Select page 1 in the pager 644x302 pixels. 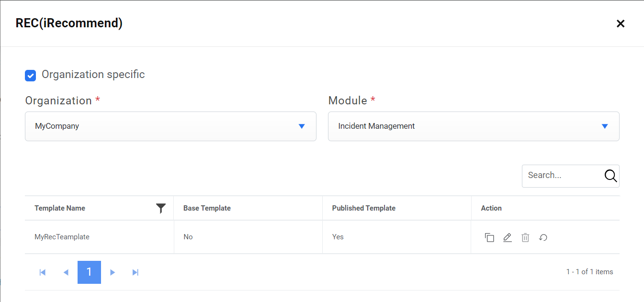(89, 272)
